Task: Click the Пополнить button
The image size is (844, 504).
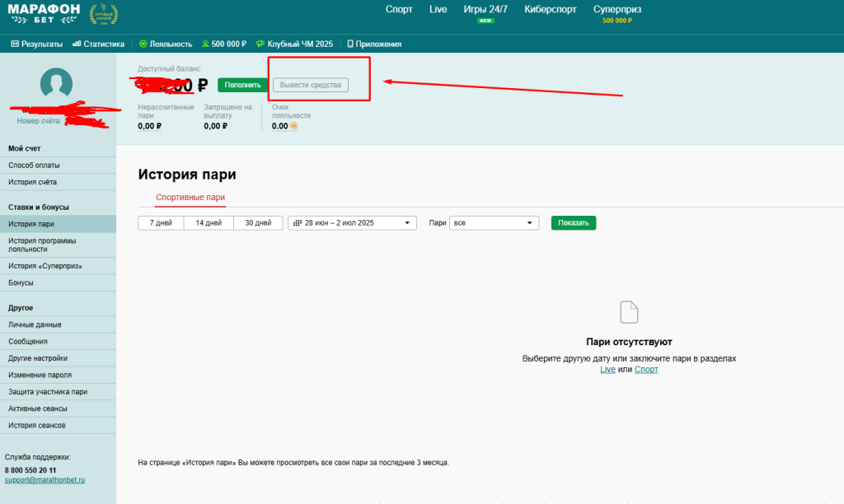Action: (242, 85)
